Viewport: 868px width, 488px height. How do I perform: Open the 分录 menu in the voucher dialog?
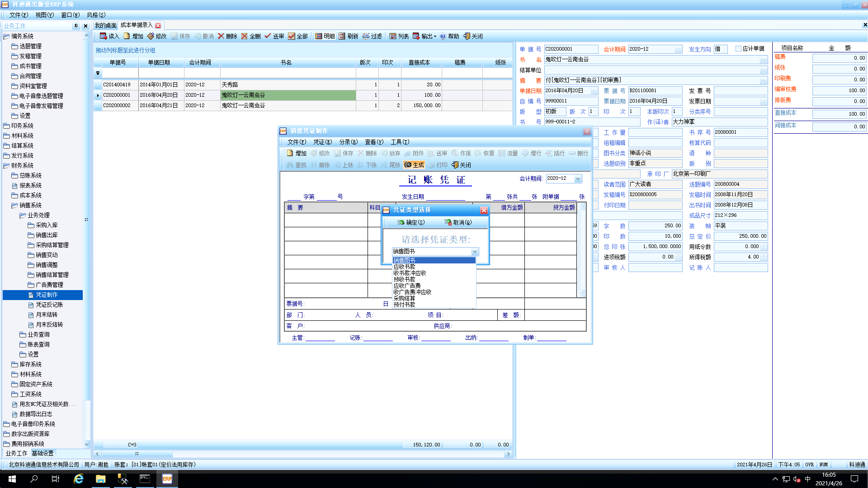point(348,142)
